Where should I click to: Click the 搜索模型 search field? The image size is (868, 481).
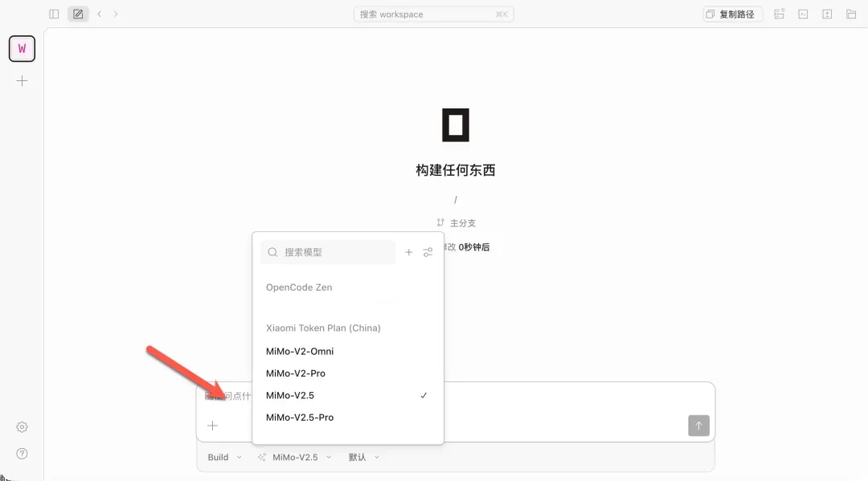(328, 252)
